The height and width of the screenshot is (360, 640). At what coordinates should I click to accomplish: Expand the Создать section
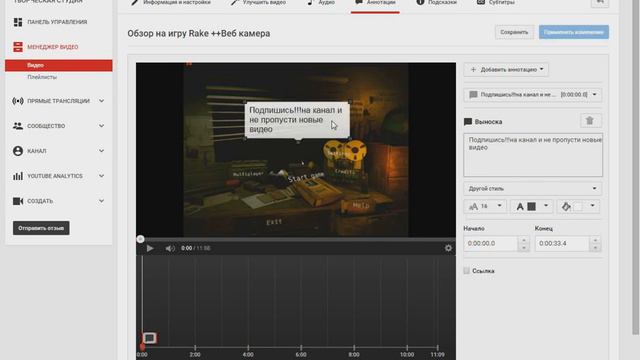pos(101,201)
